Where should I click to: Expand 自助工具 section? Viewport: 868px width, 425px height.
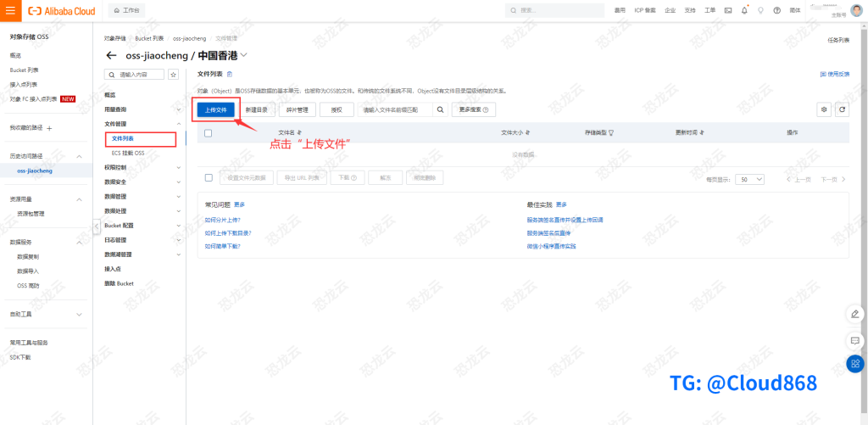coord(79,314)
